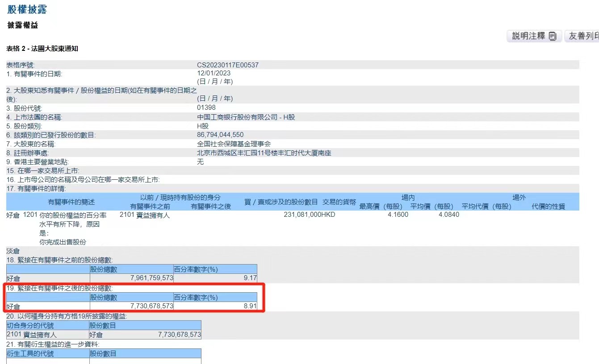Click the event date 12/01/2023
The image size is (599, 364).
(x=215, y=74)
